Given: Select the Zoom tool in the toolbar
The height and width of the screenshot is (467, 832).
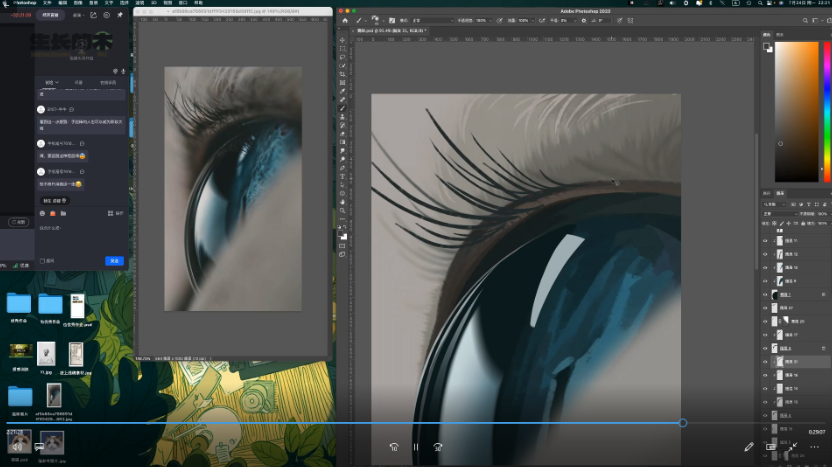Looking at the screenshot, I should coord(342,211).
